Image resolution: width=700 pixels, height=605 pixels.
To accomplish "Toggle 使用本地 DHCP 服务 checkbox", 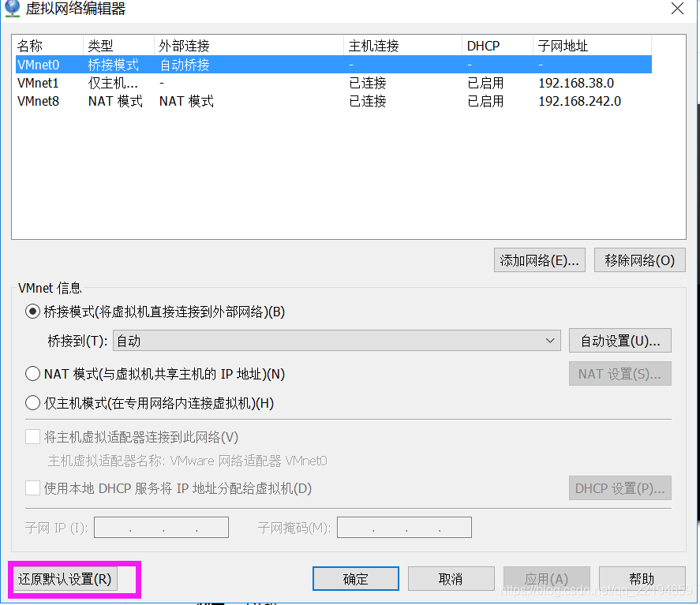I will pos(32,488).
